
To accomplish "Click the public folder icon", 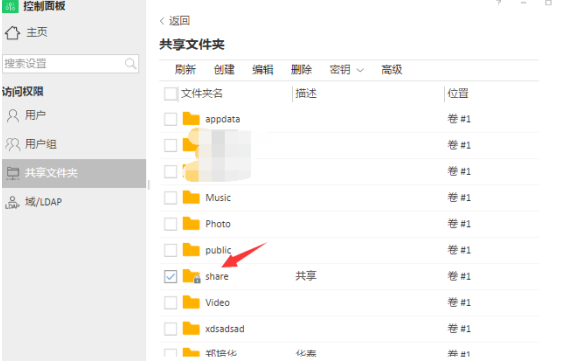I will tap(191, 250).
